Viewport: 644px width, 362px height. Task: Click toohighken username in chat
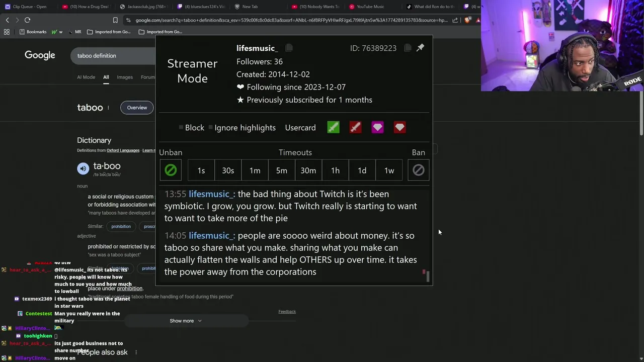click(38, 336)
